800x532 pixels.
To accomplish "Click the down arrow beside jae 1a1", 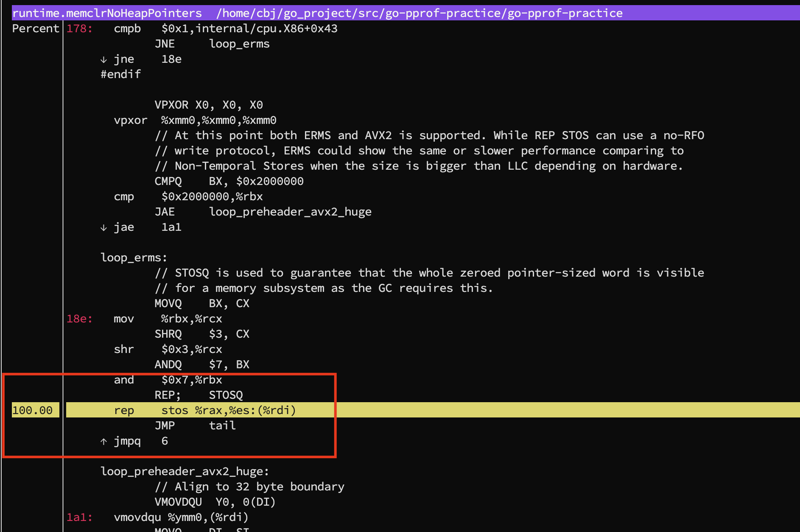I will click(x=103, y=228).
